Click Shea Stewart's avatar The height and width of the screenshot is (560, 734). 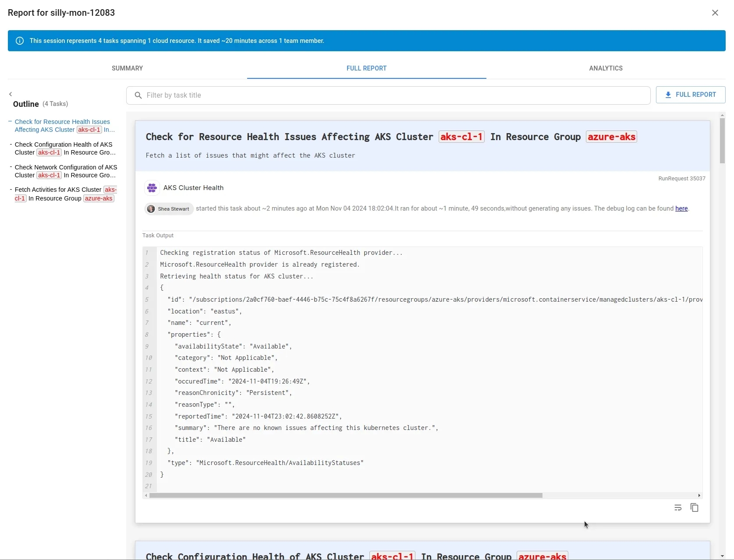coord(150,209)
